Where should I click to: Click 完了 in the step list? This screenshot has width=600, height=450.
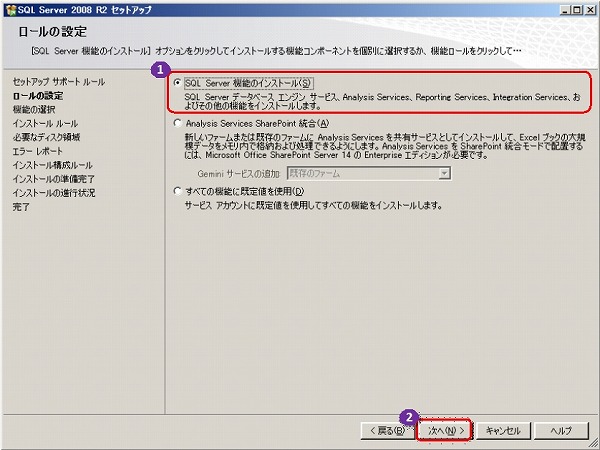pos(21,207)
